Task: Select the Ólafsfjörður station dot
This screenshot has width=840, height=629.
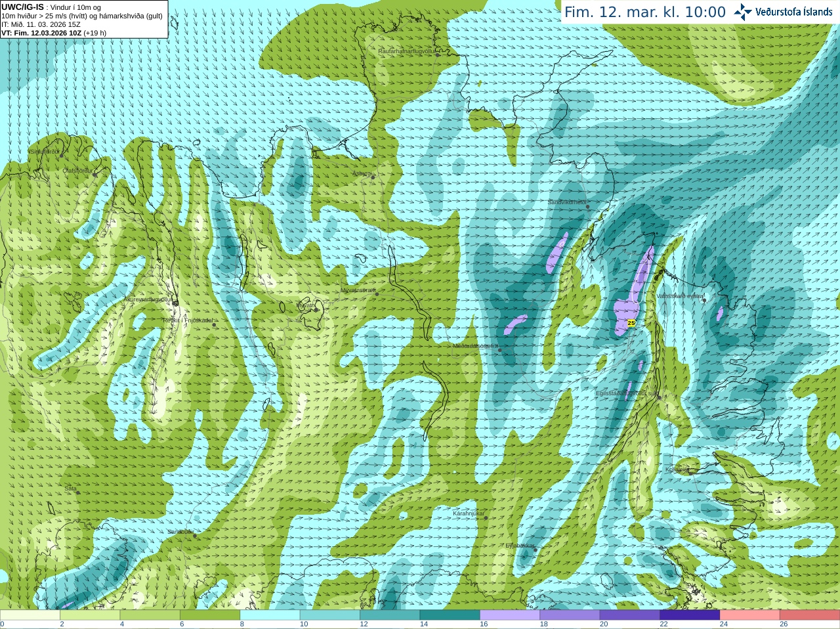Action: coord(95,175)
